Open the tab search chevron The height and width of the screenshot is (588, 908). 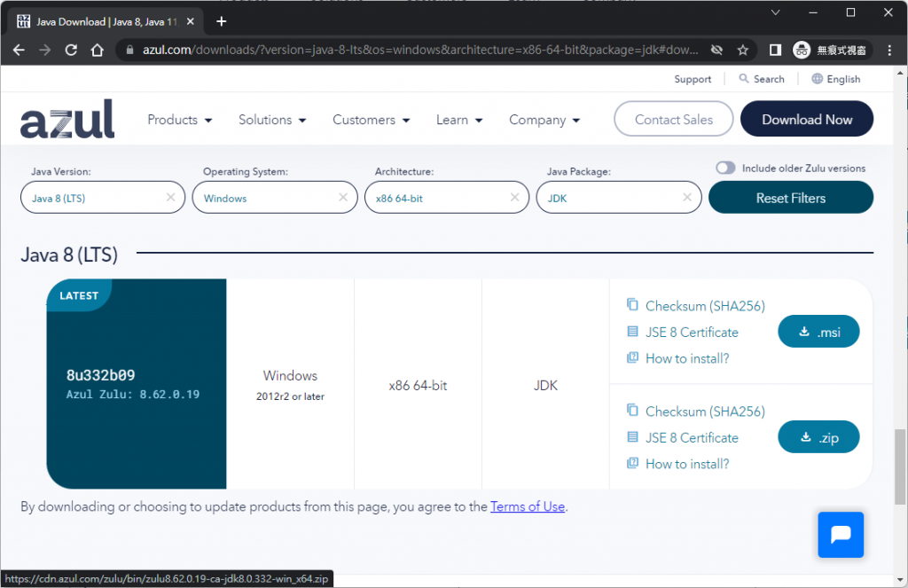pos(775,12)
